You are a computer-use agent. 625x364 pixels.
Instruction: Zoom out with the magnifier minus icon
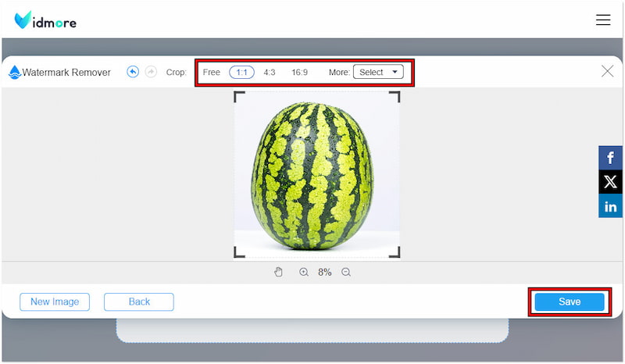coord(346,273)
